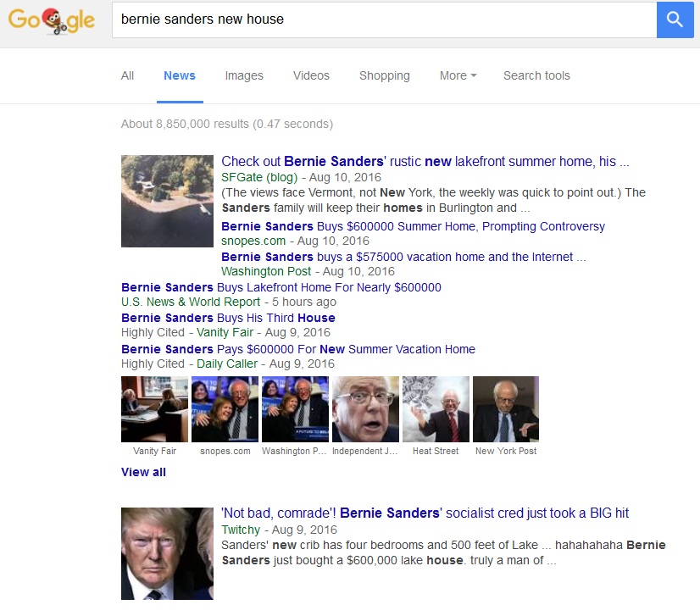The height and width of the screenshot is (616, 700).
Task: Click the Washington Post image thumbnail
Action: pyautogui.click(x=295, y=409)
